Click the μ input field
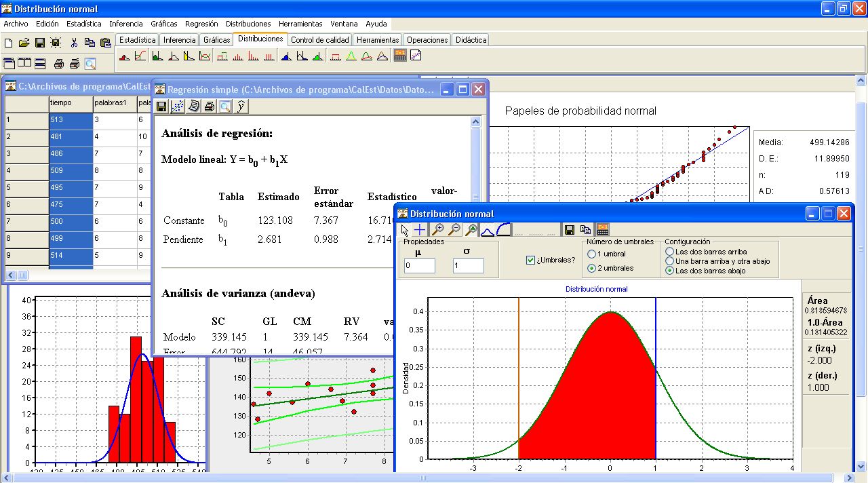Viewport: 868px width, 483px height. point(420,266)
